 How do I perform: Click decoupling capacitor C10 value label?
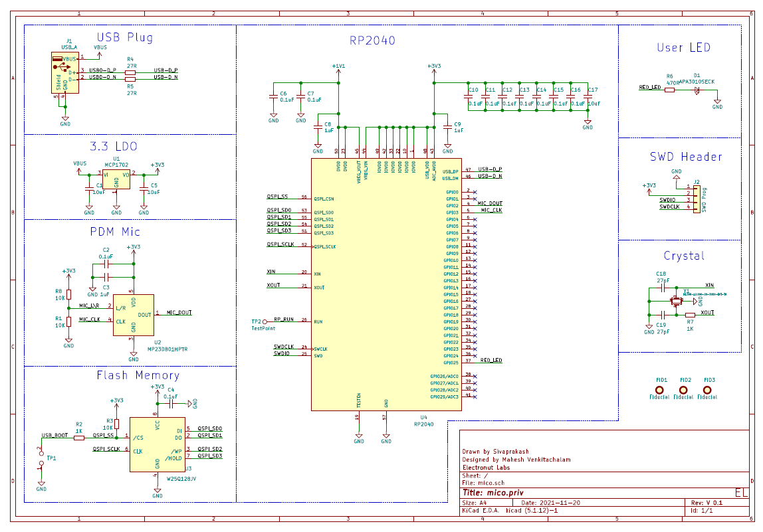tap(475, 104)
